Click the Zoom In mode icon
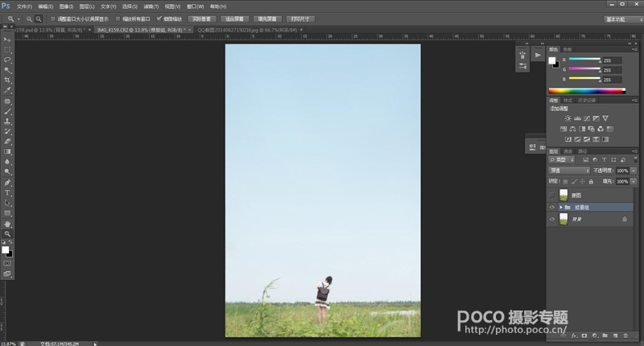This screenshot has height=346, width=644. (x=29, y=19)
